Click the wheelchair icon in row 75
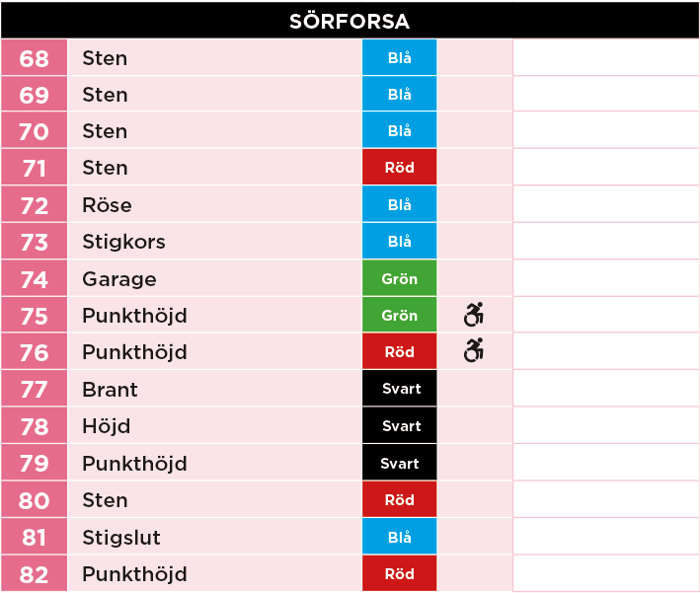Image resolution: width=700 pixels, height=593 pixels. click(x=474, y=315)
